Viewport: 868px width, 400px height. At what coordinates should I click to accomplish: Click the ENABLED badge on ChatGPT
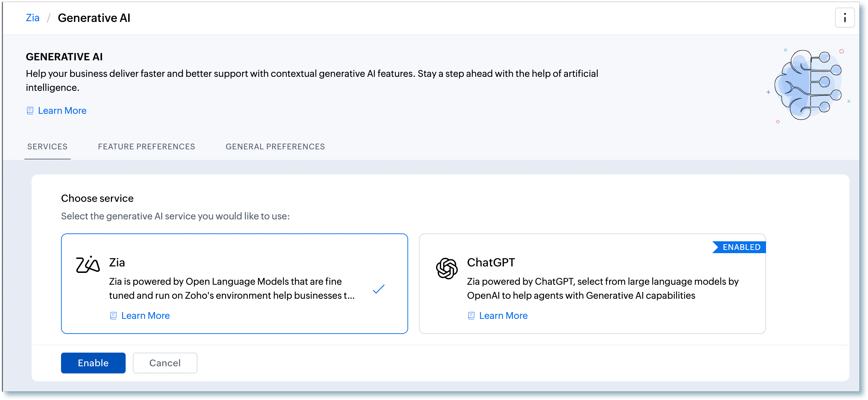741,247
